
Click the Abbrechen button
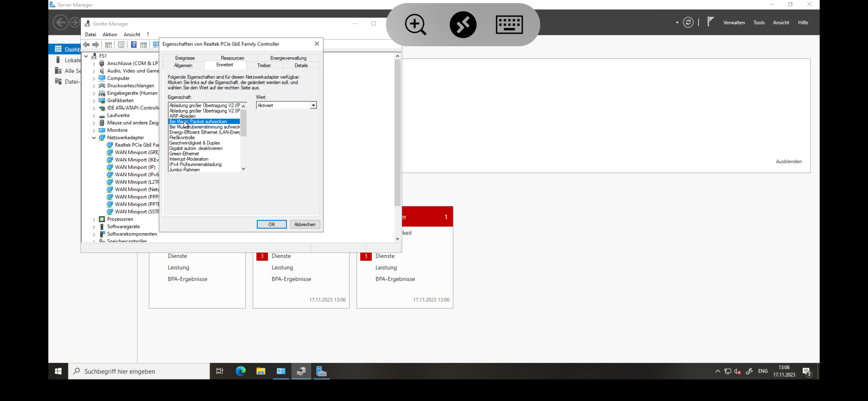305,224
